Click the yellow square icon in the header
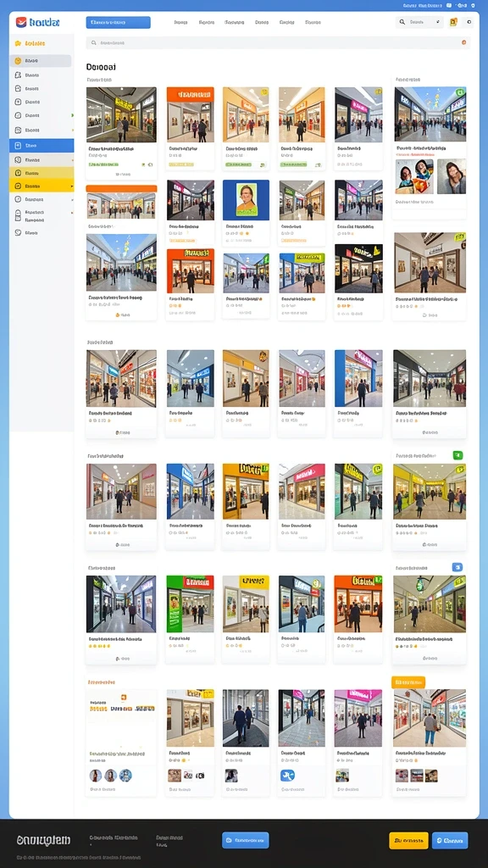 pos(454,22)
